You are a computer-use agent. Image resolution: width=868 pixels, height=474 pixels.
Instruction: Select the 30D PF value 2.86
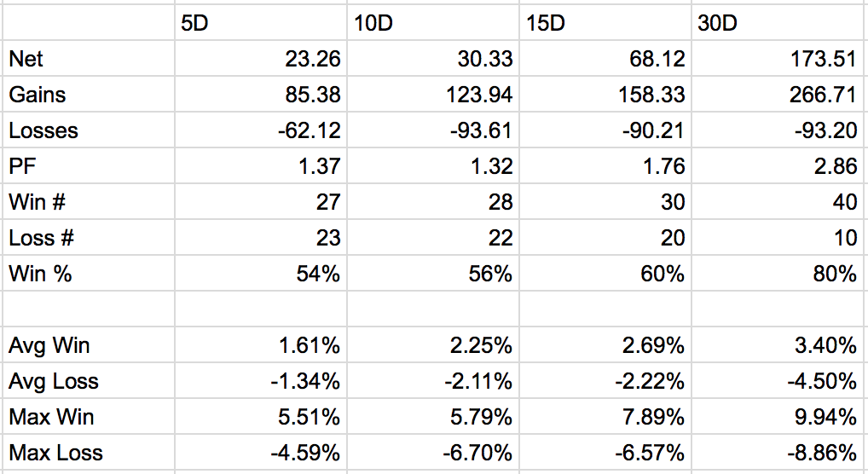point(778,165)
